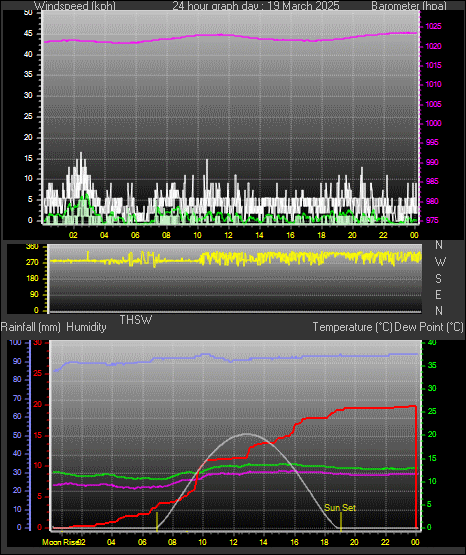The image size is (466, 555).
Task: Click the "Windspeed (kph)" axis title
Action: point(75,6)
